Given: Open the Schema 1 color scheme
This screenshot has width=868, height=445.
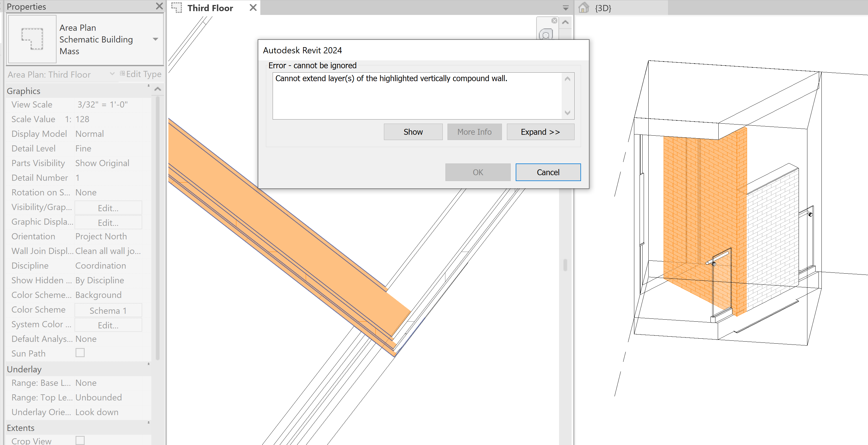Looking at the screenshot, I should [x=108, y=310].
